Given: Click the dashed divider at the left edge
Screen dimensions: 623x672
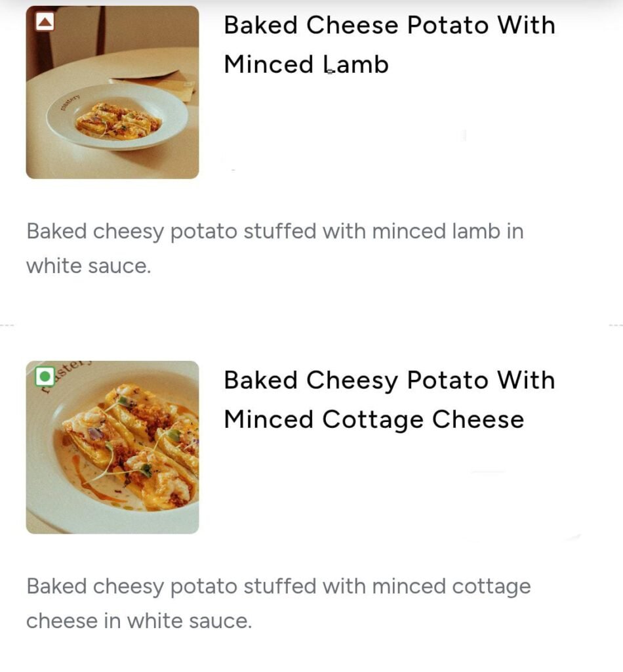Looking at the screenshot, I should pos(7,325).
